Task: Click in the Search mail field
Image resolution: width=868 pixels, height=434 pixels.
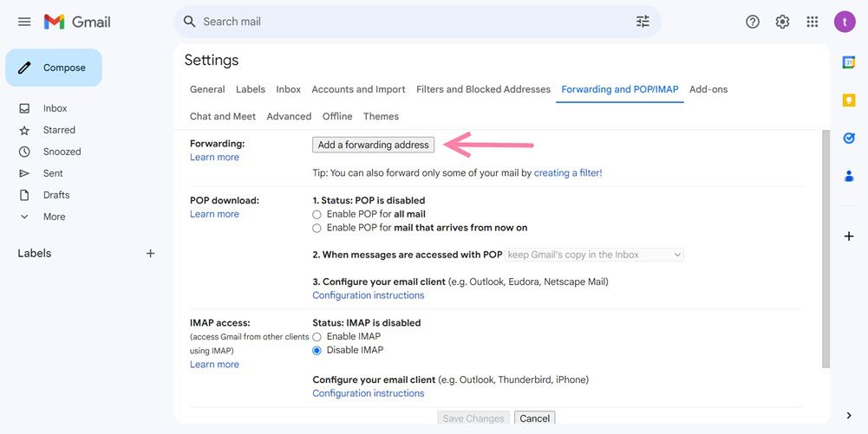Action: 408,22
